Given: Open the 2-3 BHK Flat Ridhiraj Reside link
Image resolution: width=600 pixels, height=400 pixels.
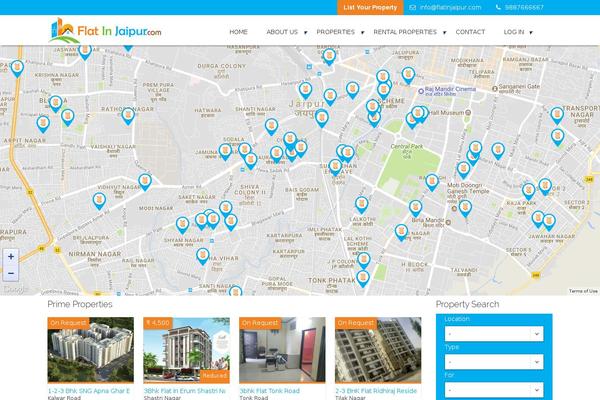Looking at the screenshot, I should (376, 391).
